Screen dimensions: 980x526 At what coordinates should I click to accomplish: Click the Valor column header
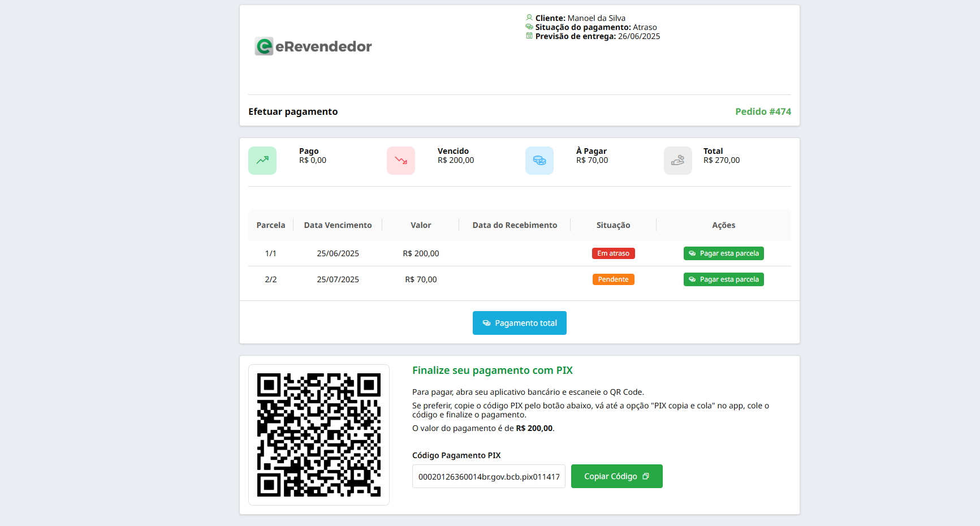421,225
